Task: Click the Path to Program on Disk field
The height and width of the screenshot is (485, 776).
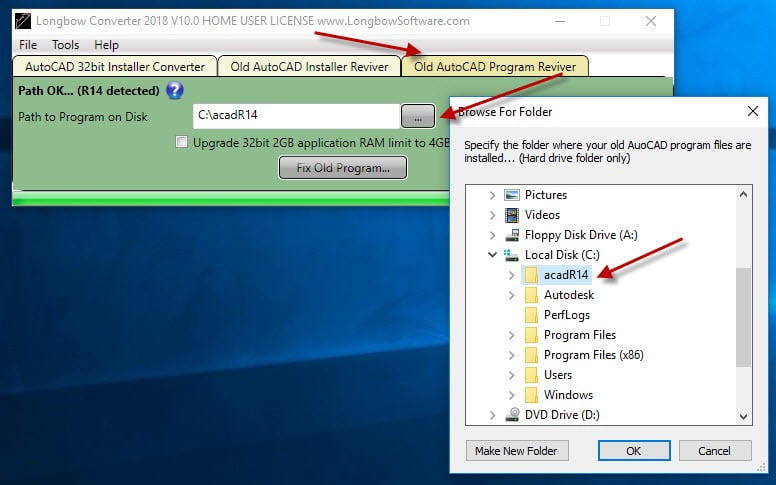Action: 296,116
